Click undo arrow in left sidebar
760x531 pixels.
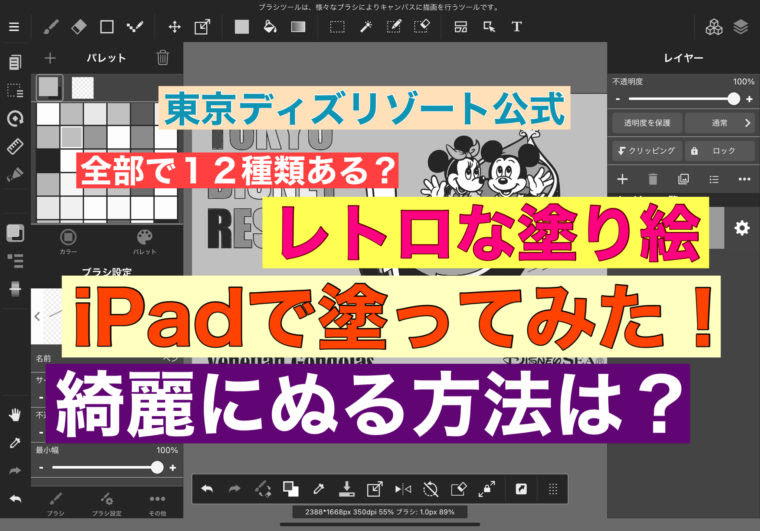coord(15,499)
